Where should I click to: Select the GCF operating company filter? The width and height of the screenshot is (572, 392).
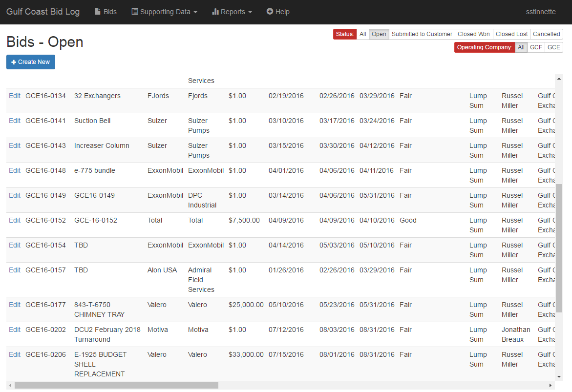click(536, 47)
